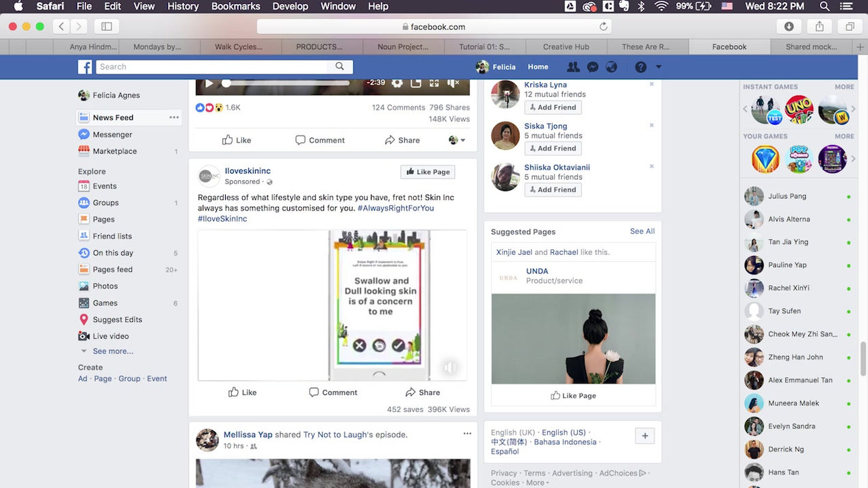
Task: Reload the page in address bar
Action: pos(603,27)
